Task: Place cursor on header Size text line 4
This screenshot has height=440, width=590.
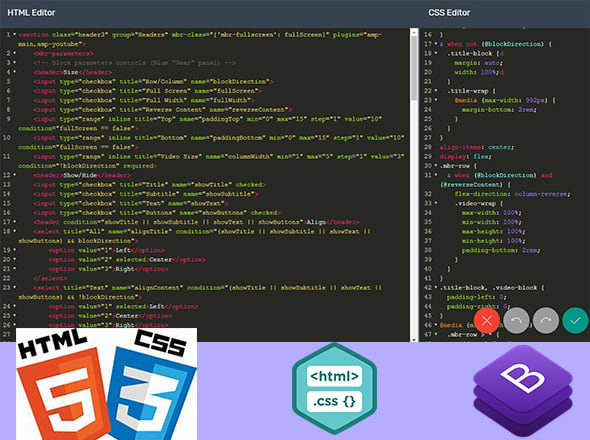Action: (72, 72)
